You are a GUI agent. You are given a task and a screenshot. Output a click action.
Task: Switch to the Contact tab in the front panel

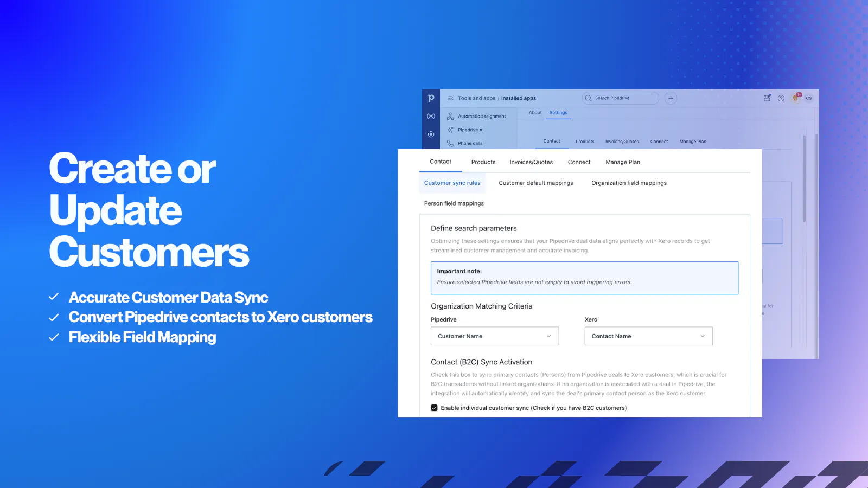coord(441,162)
